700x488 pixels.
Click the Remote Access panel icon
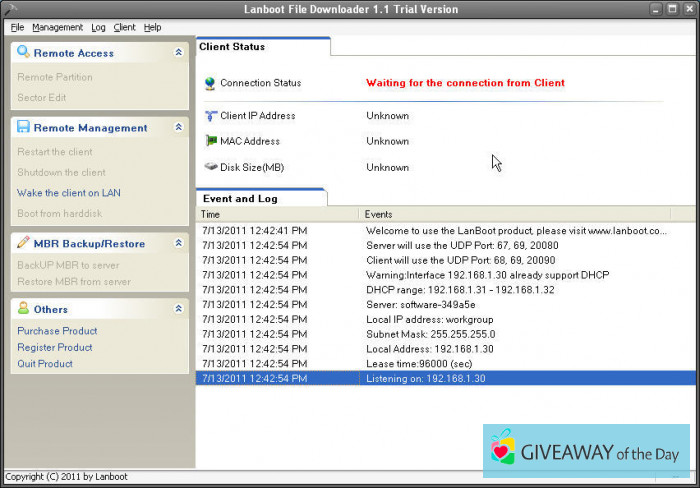point(24,53)
